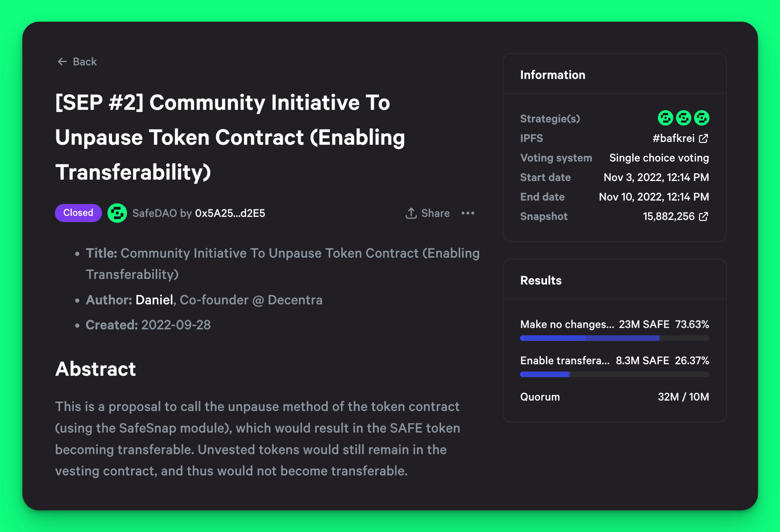Click the Share button label
Viewport: 780px width, 532px height.
pos(435,213)
